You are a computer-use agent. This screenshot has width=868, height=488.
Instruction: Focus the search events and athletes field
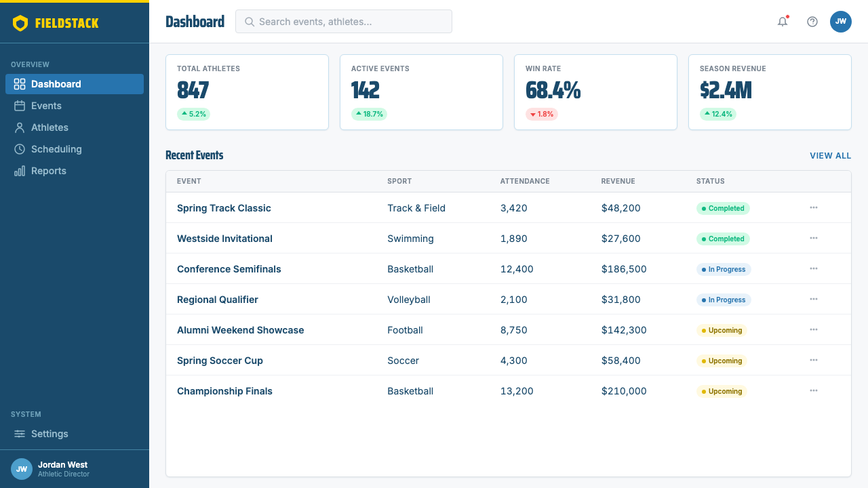coord(344,22)
